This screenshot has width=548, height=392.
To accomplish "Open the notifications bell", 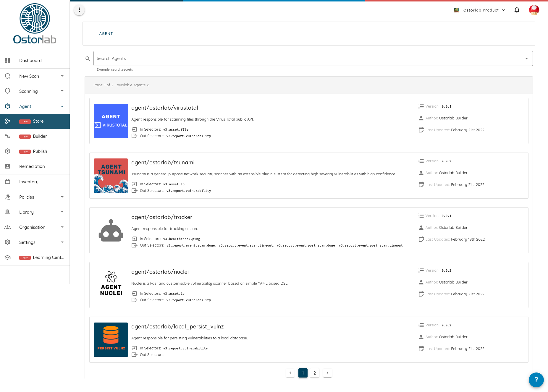I will (x=517, y=10).
